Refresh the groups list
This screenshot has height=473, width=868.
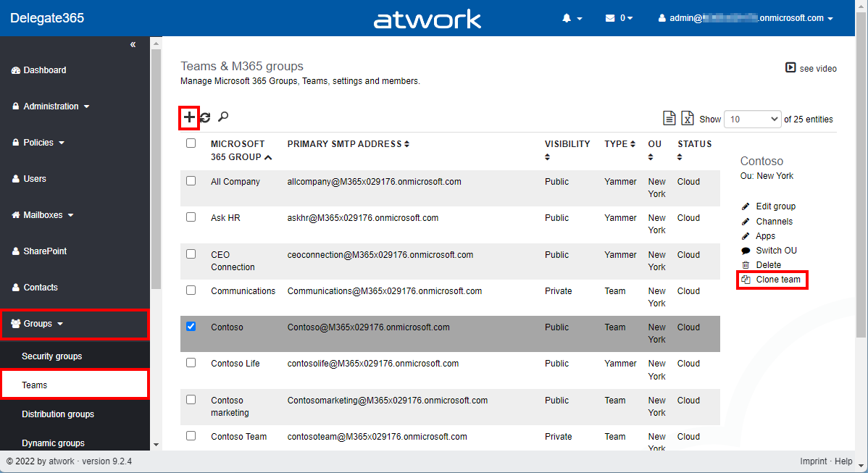(205, 117)
